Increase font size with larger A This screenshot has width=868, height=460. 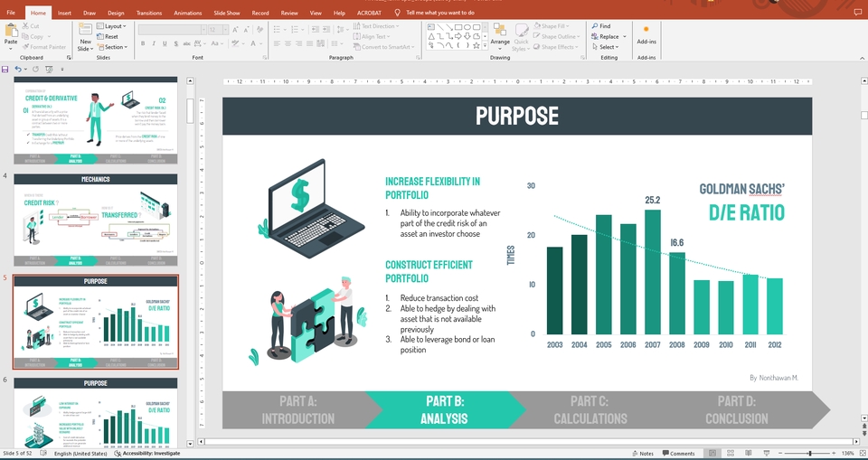[x=236, y=29]
